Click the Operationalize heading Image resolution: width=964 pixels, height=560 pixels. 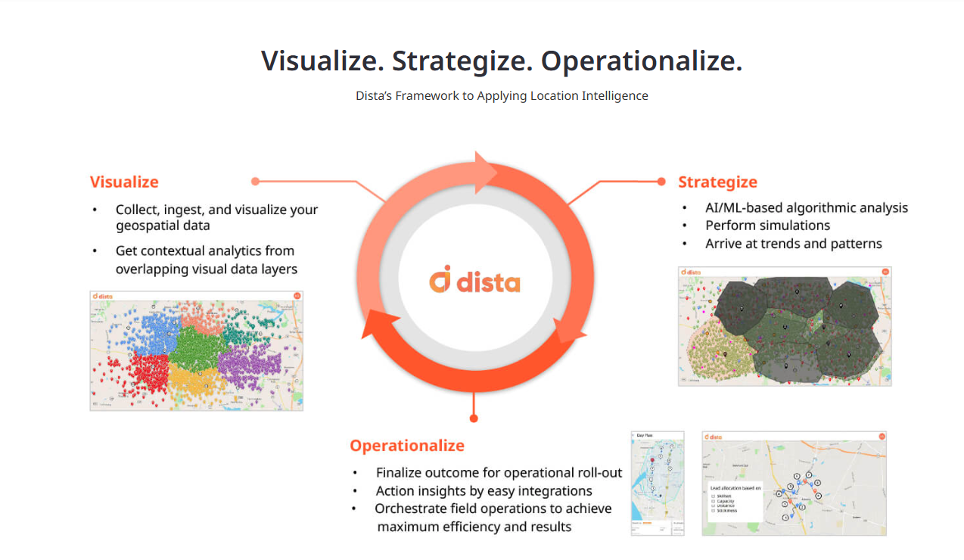pyautogui.click(x=407, y=446)
